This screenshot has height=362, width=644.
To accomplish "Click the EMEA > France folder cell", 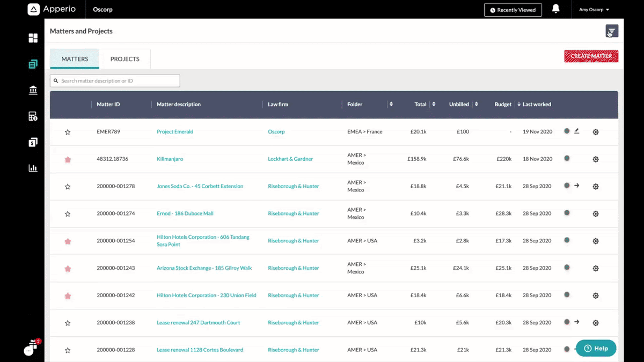I will point(365,131).
